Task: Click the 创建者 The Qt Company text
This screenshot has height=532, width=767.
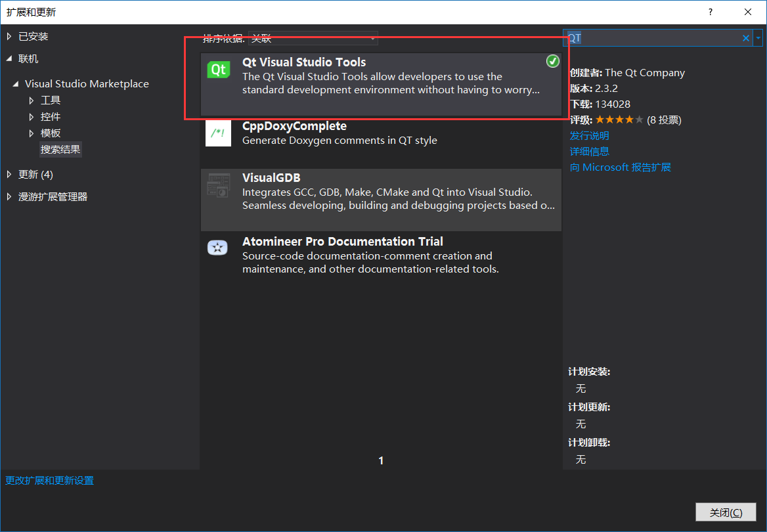Action: [627, 73]
